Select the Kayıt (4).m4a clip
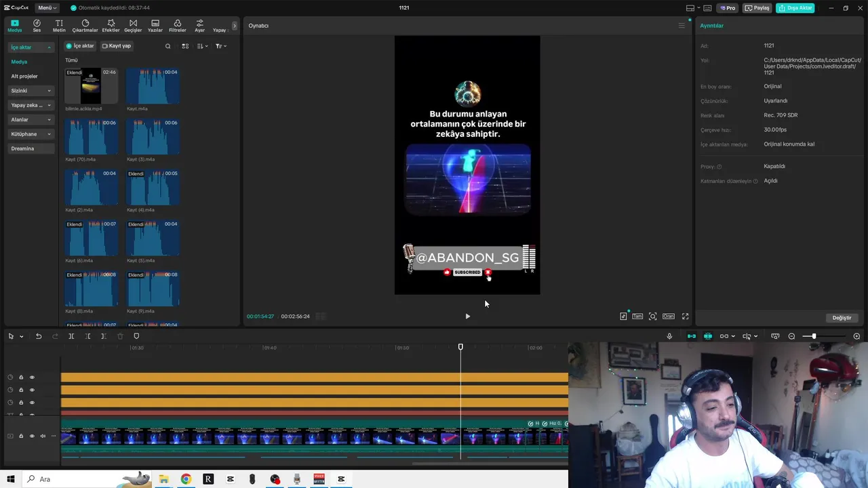 [x=153, y=187]
